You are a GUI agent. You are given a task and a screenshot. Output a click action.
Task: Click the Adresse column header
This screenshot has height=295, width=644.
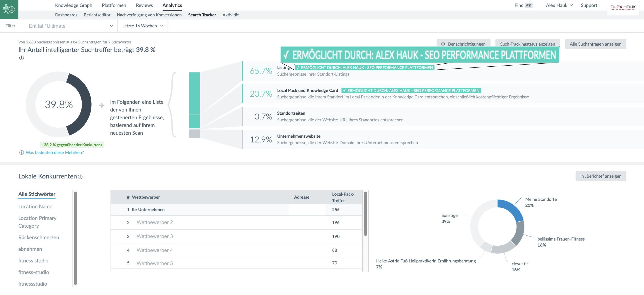point(302,197)
